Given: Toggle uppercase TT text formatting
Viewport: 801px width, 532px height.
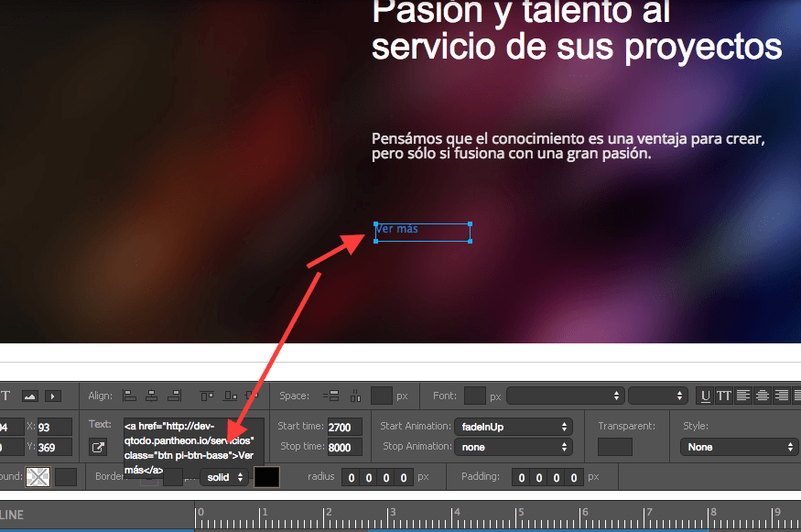Looking at the screenshot, I should click(x=724, y=396).
